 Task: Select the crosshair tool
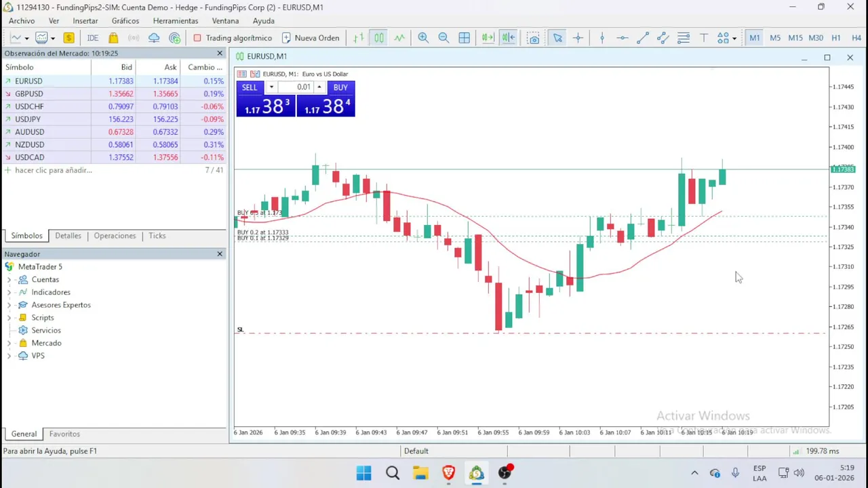[x=578, y=38]
